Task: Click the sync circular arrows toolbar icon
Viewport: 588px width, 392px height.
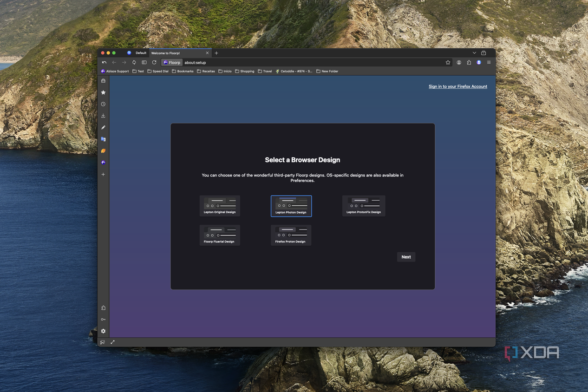Action: 134,62
